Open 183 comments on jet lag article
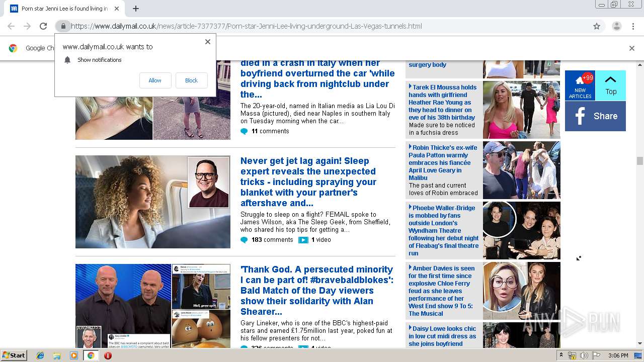The height and width of the screenshot is (362, 644). click(x=272, y=240)
